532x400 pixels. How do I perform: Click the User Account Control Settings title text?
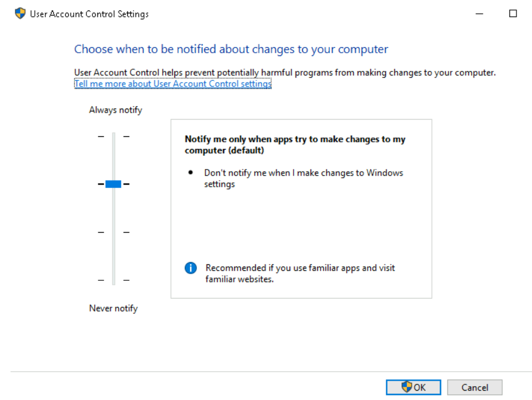click(89, 14)
